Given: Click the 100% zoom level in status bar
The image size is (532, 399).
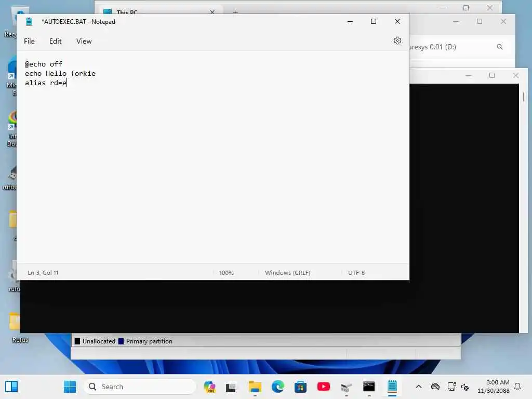Looking at the screenshot, I should point(227,273).
